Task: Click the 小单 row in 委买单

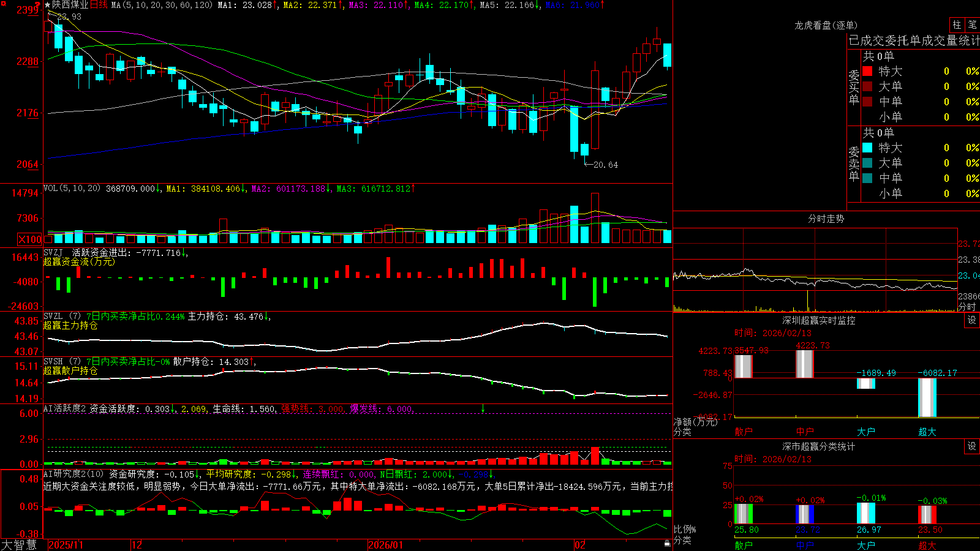Action: [x=920, y=117]
